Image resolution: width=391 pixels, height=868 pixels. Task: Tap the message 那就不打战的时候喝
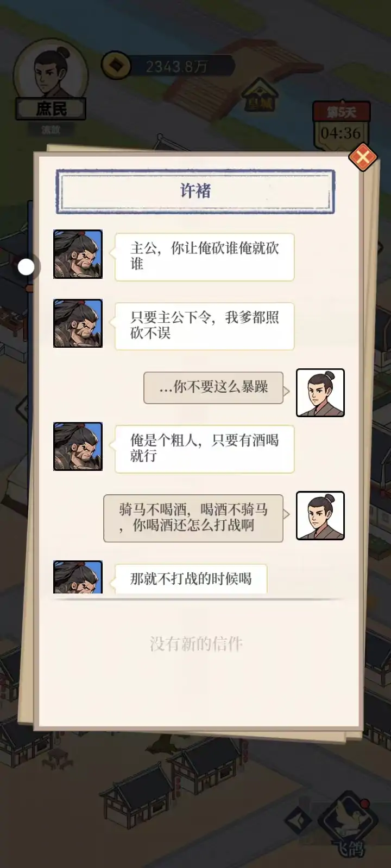(x=191, y=579)
